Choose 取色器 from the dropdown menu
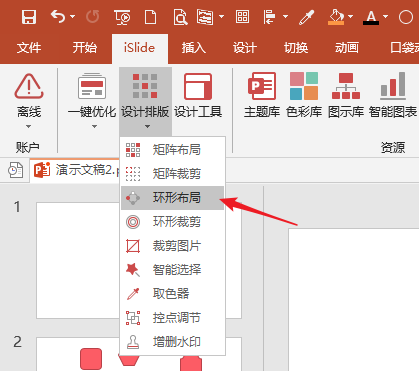Image resolution: width=419 pixels, height=371 pixels. coord(172,294)
